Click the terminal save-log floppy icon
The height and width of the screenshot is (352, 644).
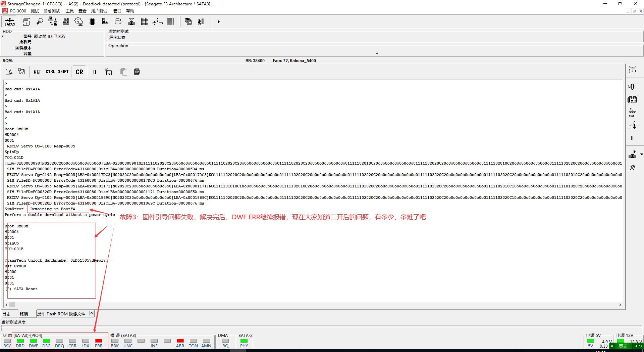coord(21,72)
